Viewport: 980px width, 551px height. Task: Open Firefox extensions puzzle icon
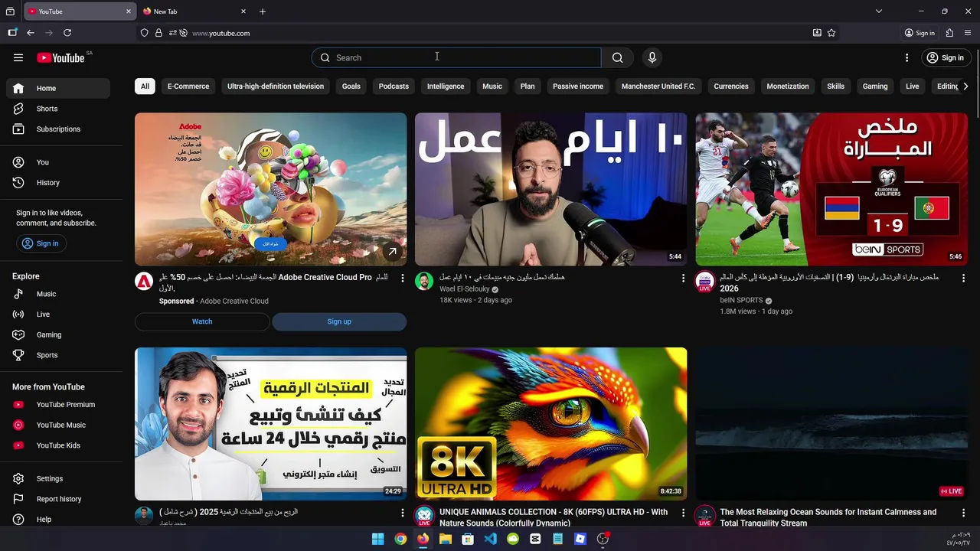(949, 33)
